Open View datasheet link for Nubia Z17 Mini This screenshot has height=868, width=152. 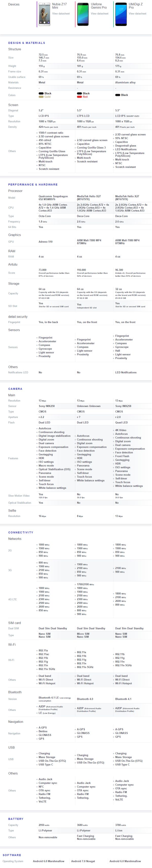(x=61, y=14)
